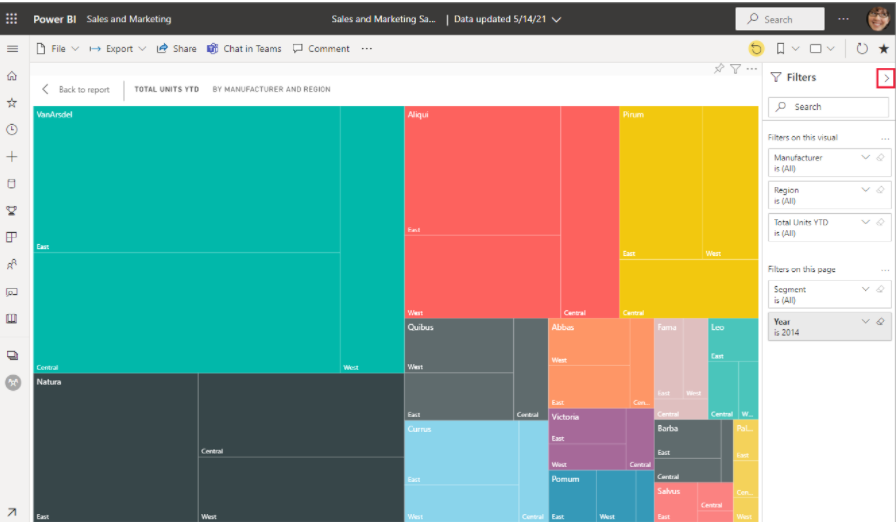Select the Currus East light blue tile

coord(462,453)
